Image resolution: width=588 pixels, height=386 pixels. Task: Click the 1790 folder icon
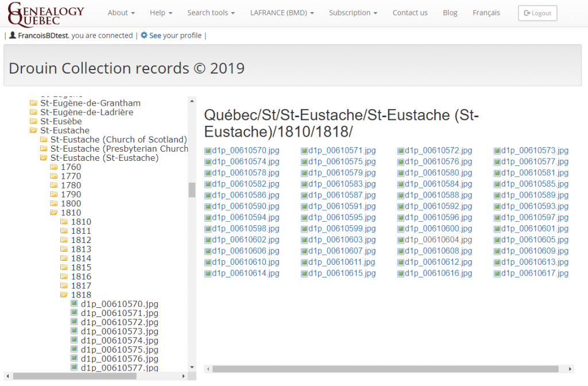(54, 194)
